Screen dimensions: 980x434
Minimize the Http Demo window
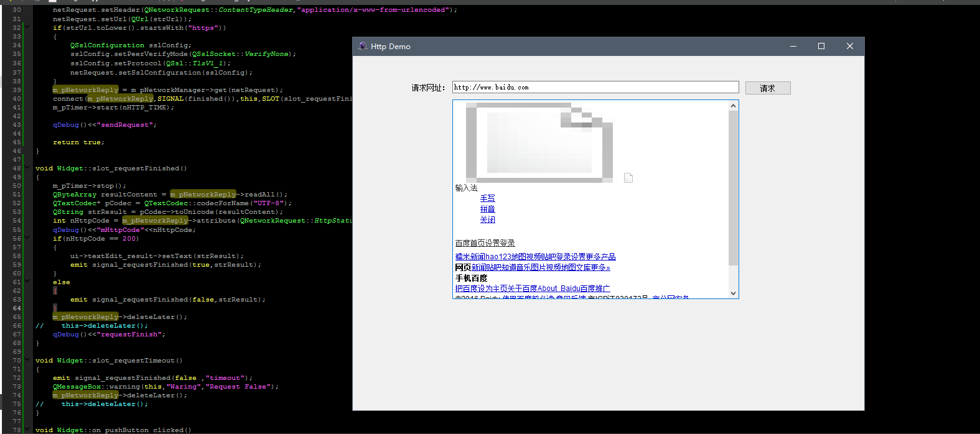click(793, 46)
